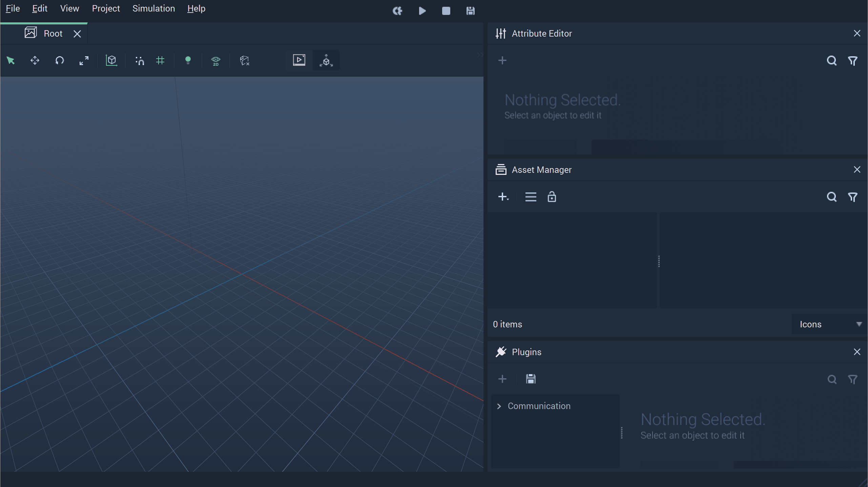
Task: Toggle the Asset Manager lock
Action: pos(552,197)
